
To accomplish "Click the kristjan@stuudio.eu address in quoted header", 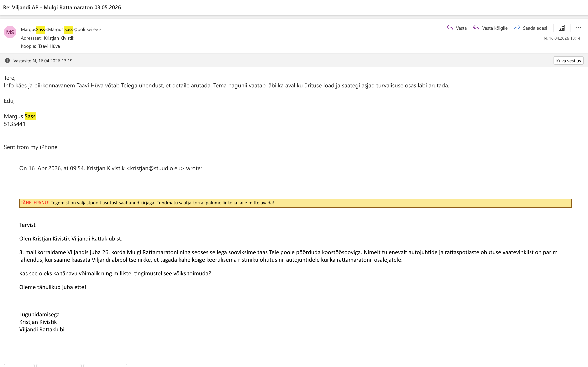I will 155,168.
